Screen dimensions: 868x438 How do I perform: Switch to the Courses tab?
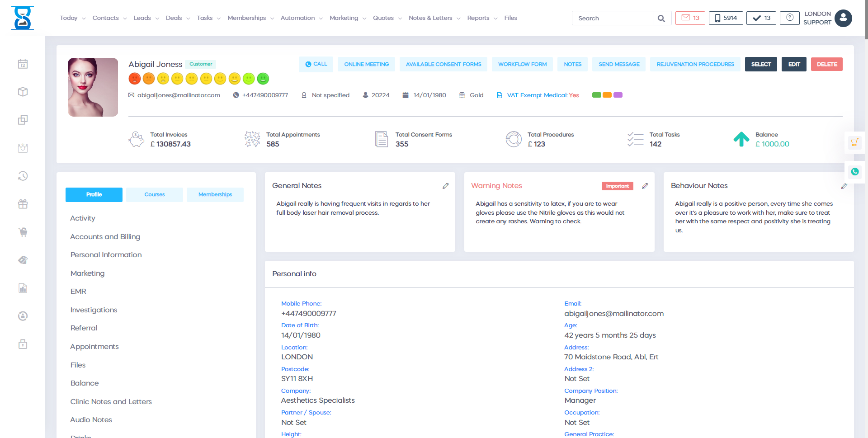pos(155,194)
